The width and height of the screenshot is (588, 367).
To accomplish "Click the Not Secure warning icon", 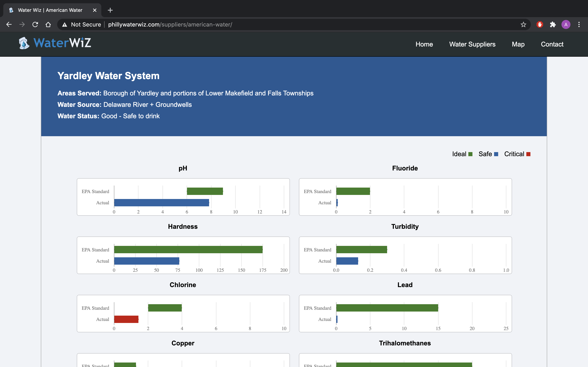I will click(x=65, y=24).
